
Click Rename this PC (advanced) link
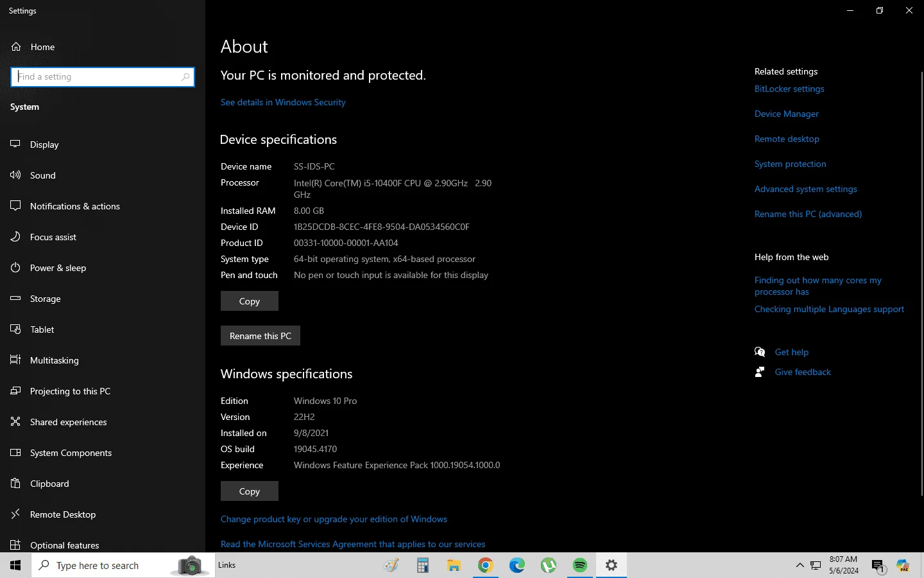coord(808,214)
